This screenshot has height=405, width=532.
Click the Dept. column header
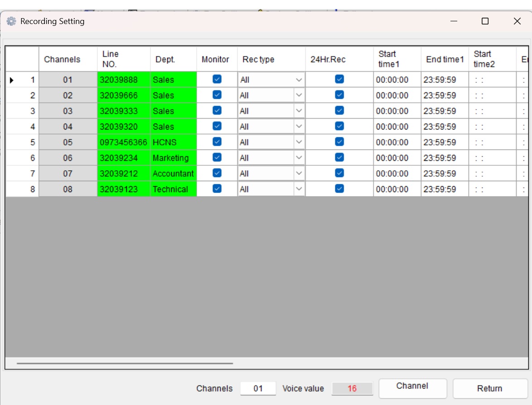[173, 59]
